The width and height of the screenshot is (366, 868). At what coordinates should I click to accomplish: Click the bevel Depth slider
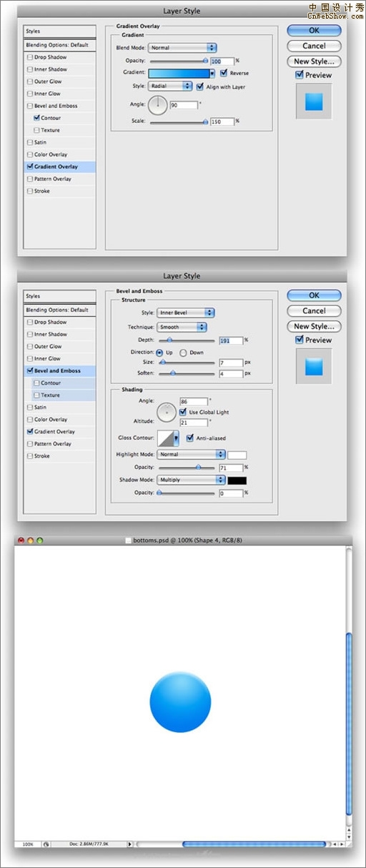pos(186,340)
